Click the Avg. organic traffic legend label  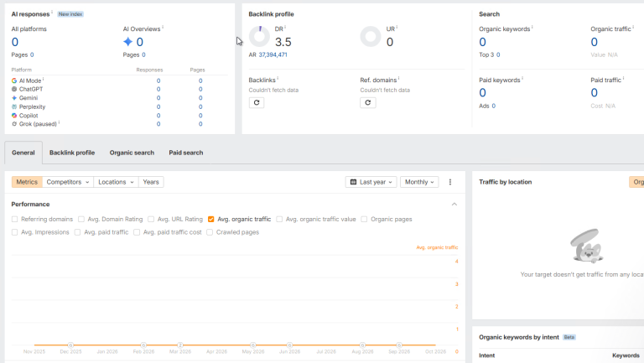[x=437, y=247]
